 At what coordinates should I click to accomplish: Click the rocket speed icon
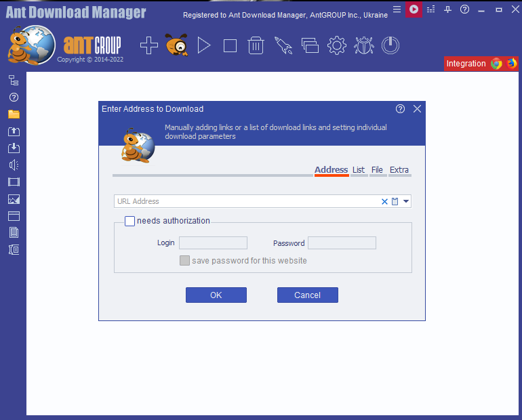point(283,45)
